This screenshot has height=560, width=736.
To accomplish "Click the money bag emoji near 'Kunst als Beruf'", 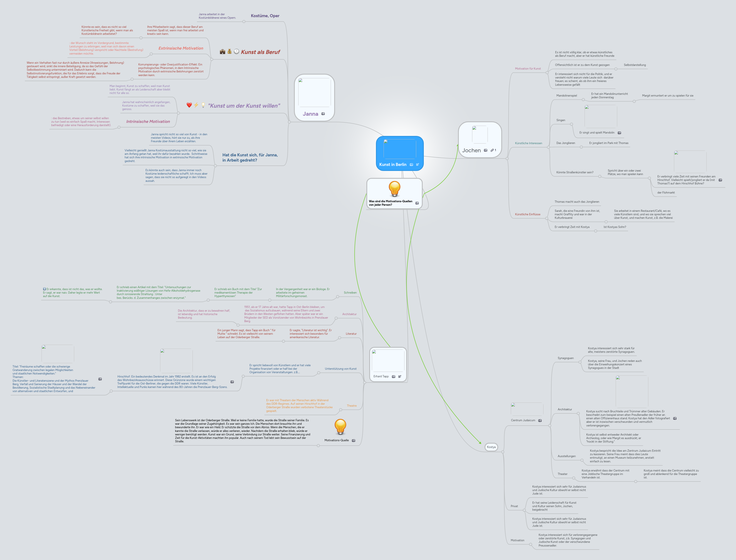I will 230,52.
